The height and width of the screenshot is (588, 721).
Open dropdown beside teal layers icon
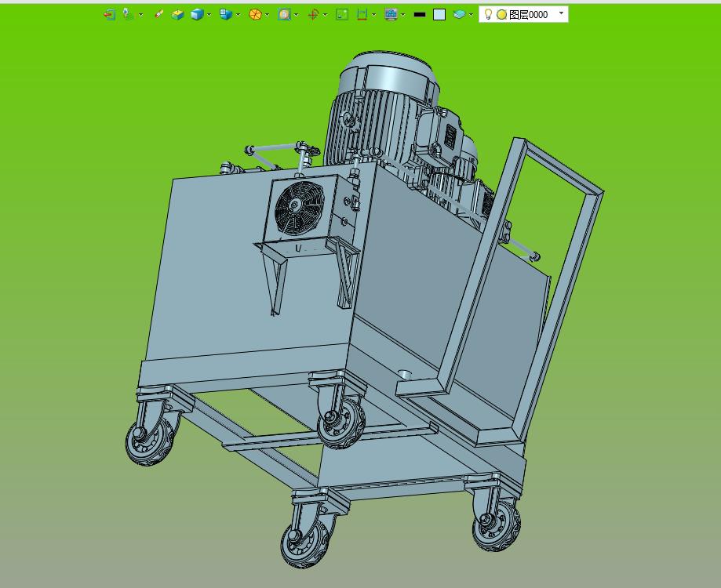tap(471, 15)
